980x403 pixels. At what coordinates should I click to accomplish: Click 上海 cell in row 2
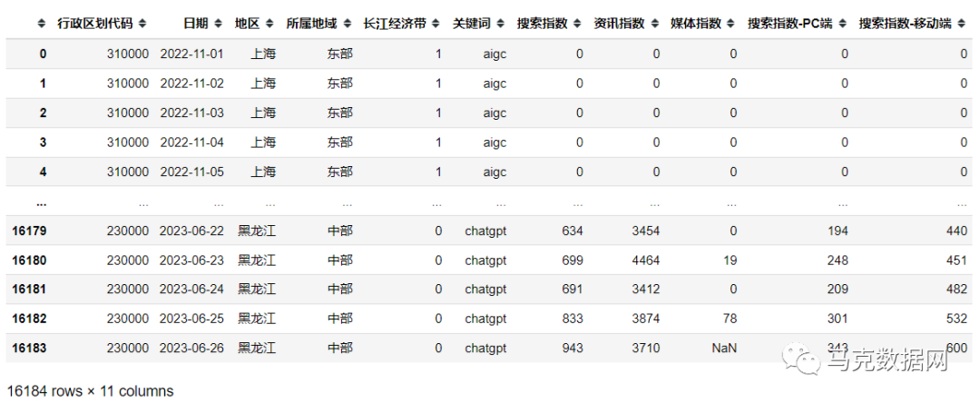pos(263,113)
